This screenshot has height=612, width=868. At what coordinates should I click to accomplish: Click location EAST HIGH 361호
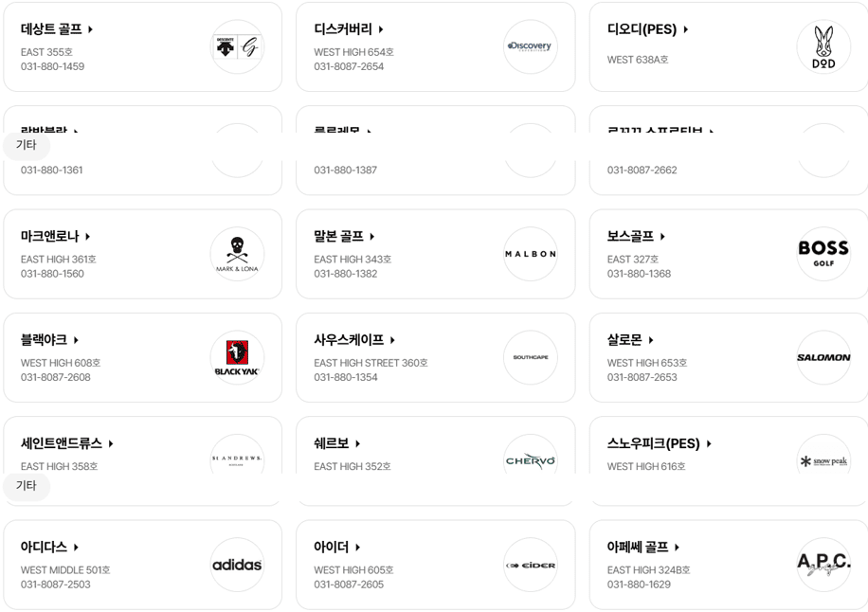[x=59, y=259]
